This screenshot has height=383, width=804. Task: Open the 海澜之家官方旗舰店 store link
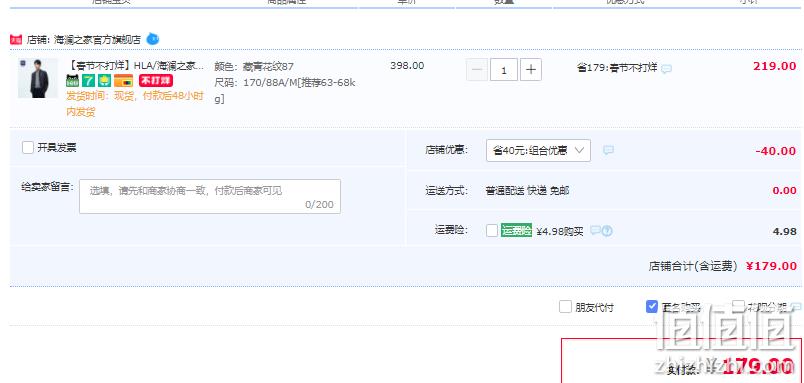coord(97,40)
